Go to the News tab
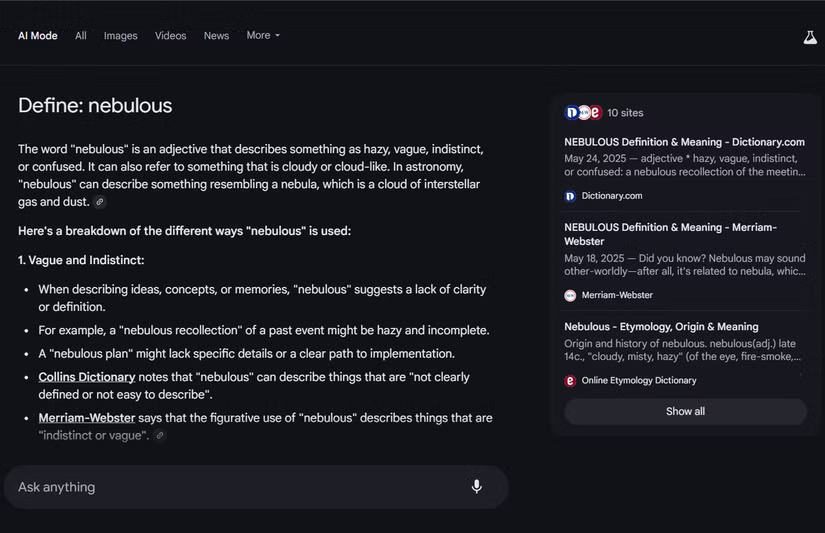This screenshot has height=533, width=825. [x=216, y=36]
